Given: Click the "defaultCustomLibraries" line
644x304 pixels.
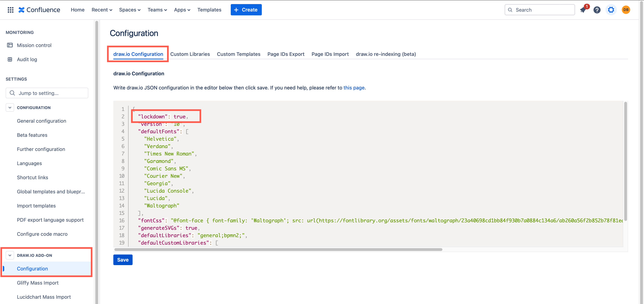Looking at the screenshot, I should 178,243.
